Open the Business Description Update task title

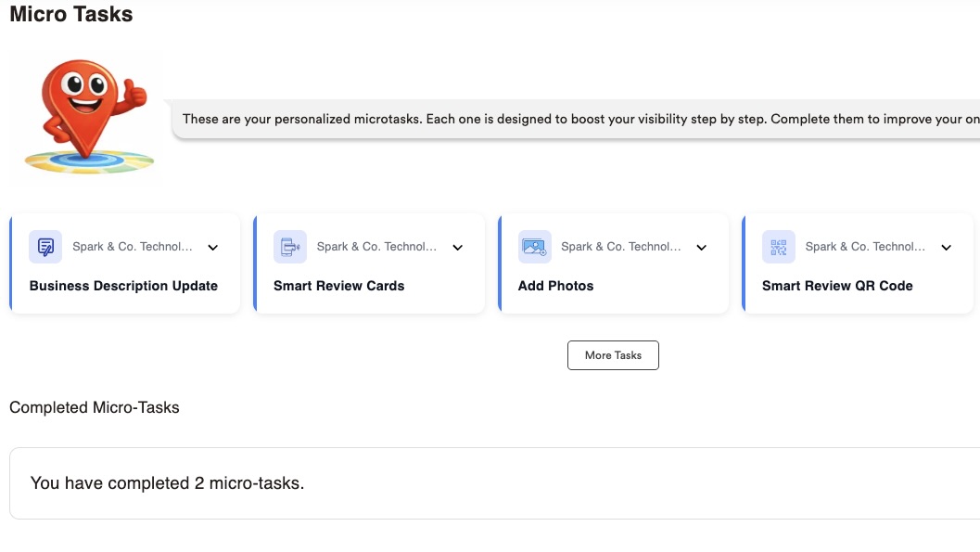pos(123,286)
